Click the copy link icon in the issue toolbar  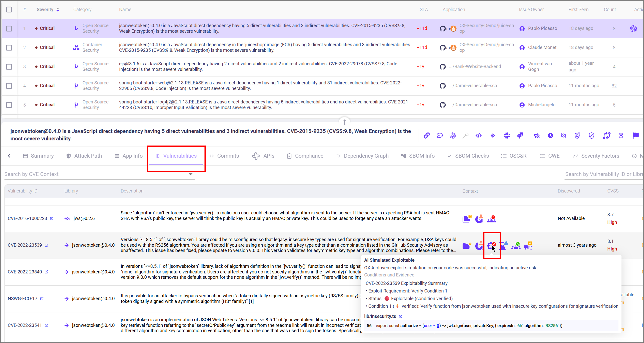(x=427, y=136)
